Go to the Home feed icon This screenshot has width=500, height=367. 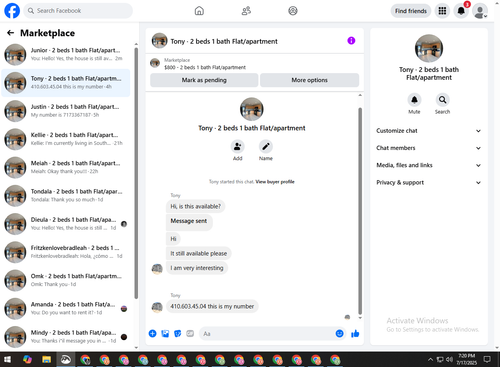[199, 11]
